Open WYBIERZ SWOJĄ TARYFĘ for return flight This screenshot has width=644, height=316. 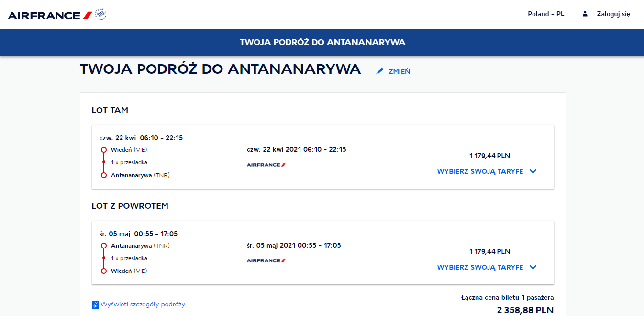pos(480,267)
